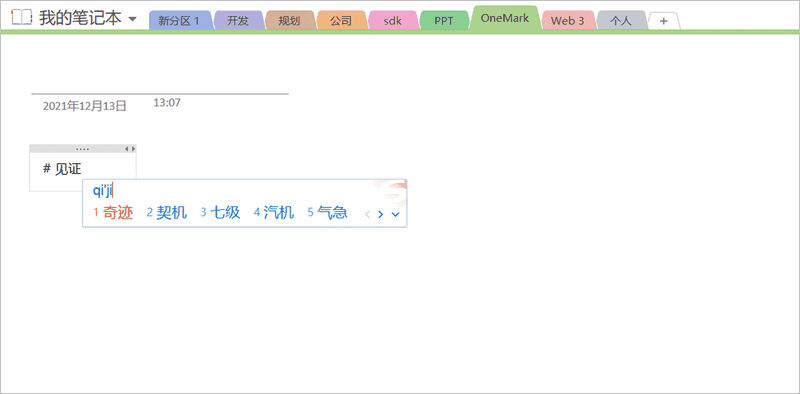
Task: Choose IME candidate 2 契机
Action: tap(167, 213)
